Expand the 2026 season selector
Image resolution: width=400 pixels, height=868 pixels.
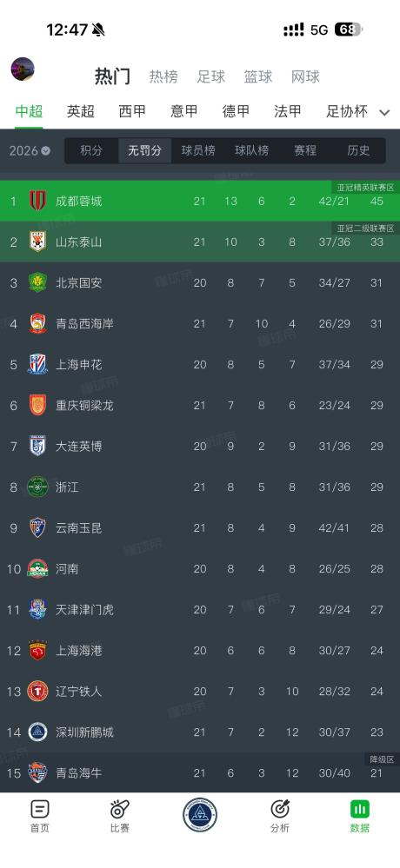pyautogui.click(x=30, y=150)
